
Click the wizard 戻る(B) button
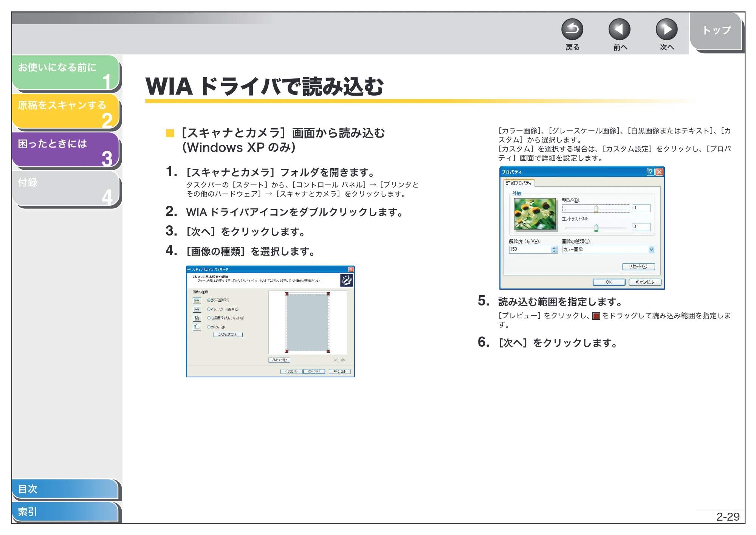(x=291, y=371)
